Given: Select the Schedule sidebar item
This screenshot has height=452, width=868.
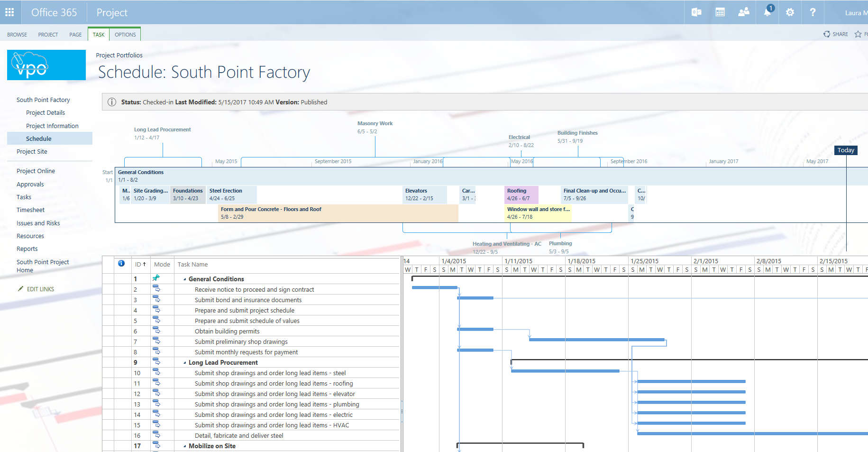Looking at the screenshot, I should coord(50,138).
